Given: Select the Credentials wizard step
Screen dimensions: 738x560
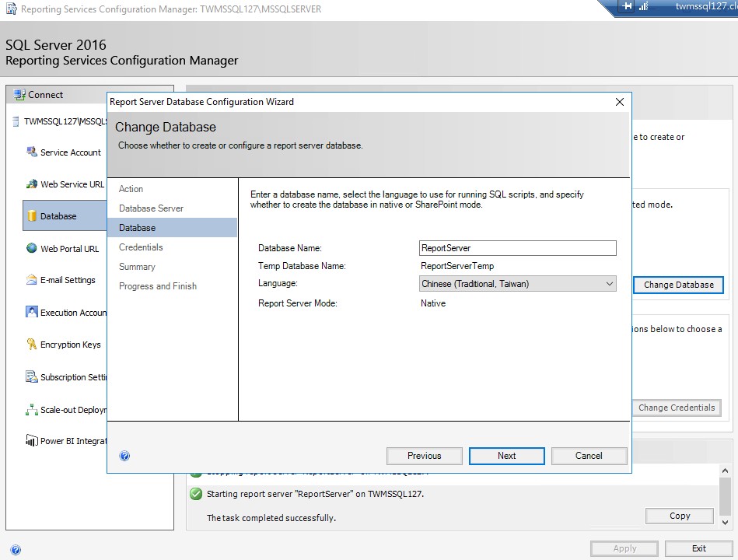Looking at the screenshot, I should click(x=141, y=247).
